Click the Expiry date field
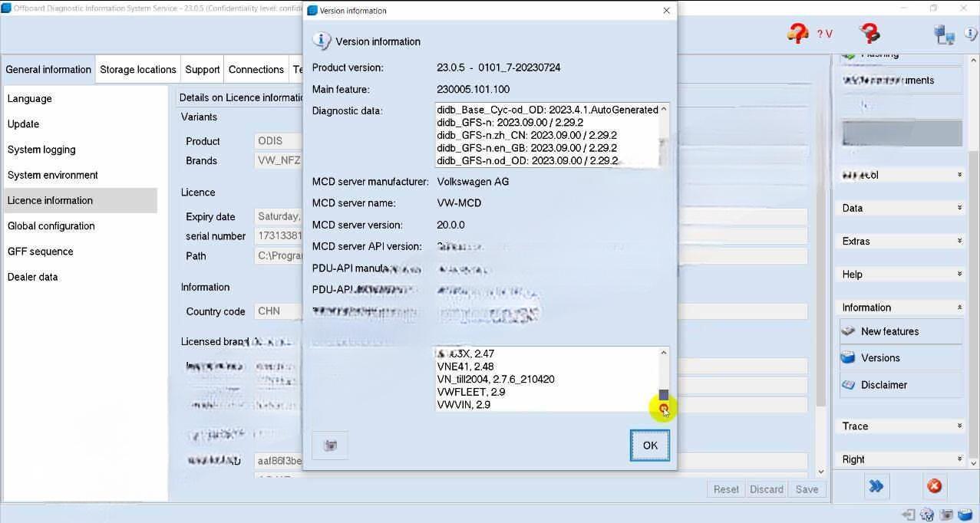The height and width of the screenshot is (523, 980). [279, 217]
